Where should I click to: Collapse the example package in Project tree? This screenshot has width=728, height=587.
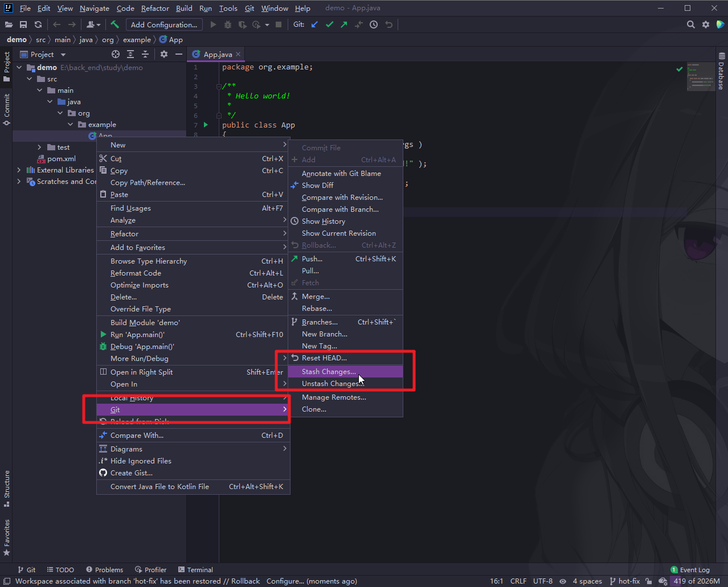(70, 124)
